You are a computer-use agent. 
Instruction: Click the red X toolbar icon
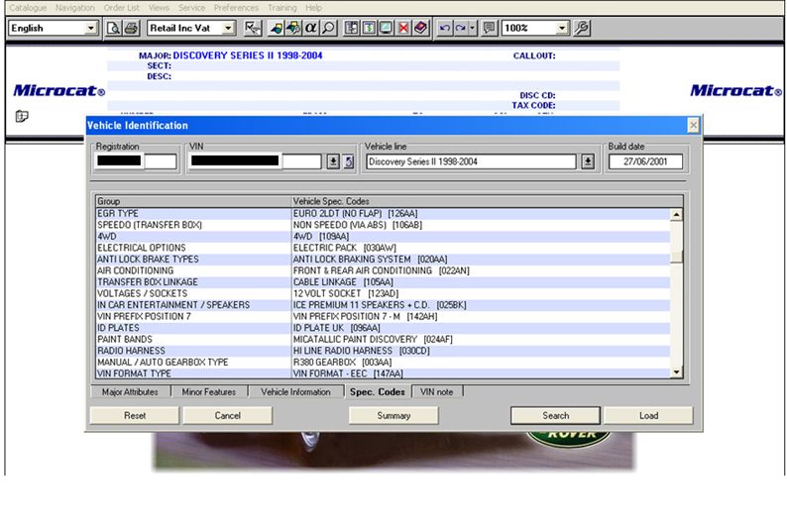point(403,28)
